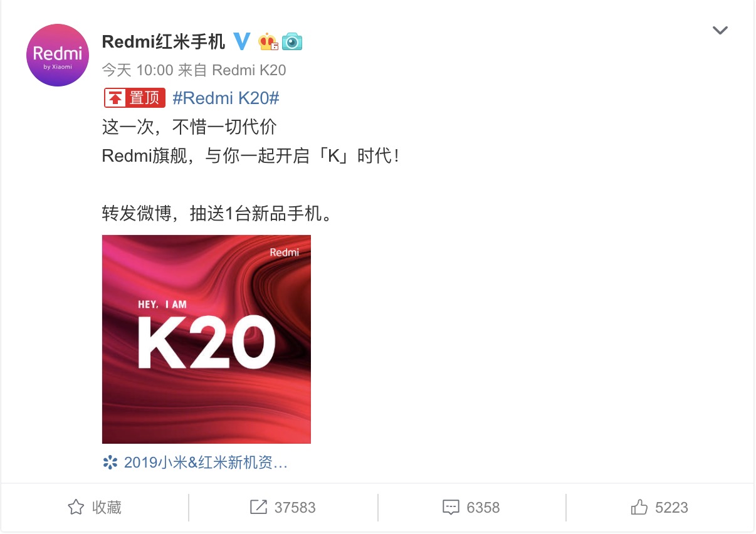Image resolution: width=756 pixels, height=534 pixels.
Task: Click the star favorite icon
Action: (x=76, y=507)
